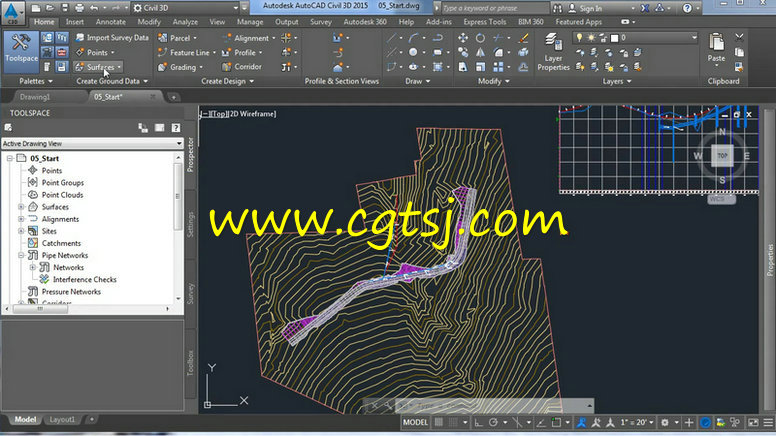
Task: Switch to the Drawing1 document tab
Action: tap(35, 97)
